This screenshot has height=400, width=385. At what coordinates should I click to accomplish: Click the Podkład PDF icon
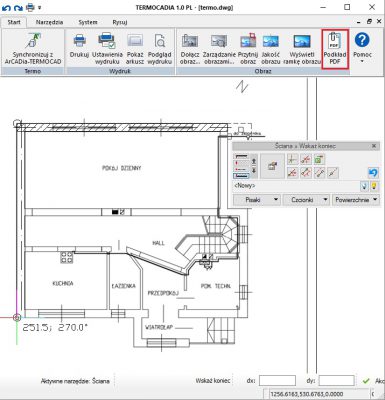(335, 49)
